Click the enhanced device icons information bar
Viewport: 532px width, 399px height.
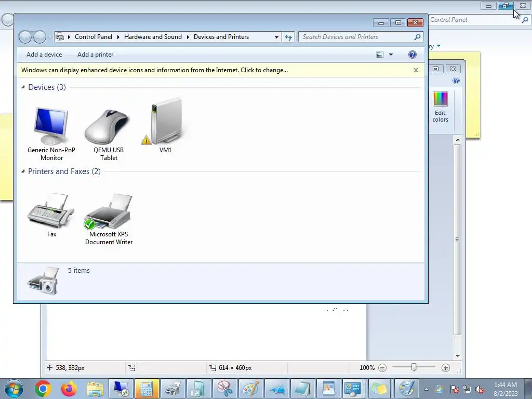(x=221, y=70)
